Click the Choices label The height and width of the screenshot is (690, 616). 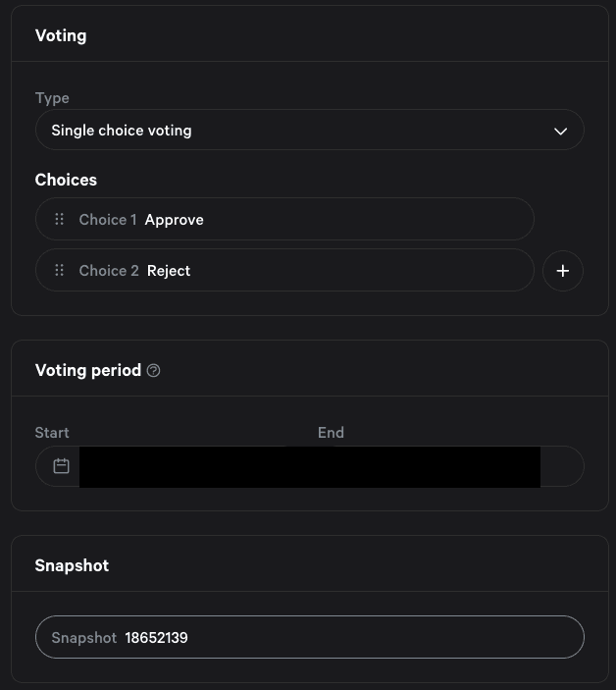point(66,180)
